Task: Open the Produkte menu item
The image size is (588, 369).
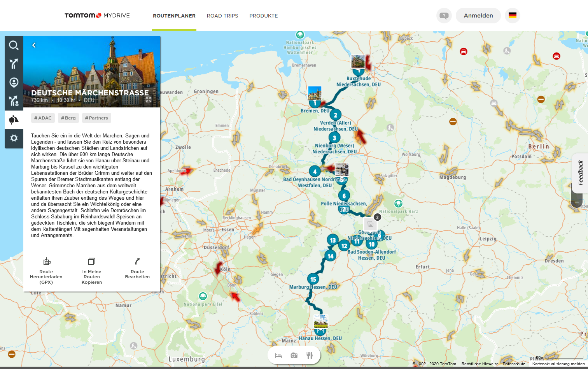Action: click(x=263, y=16)
